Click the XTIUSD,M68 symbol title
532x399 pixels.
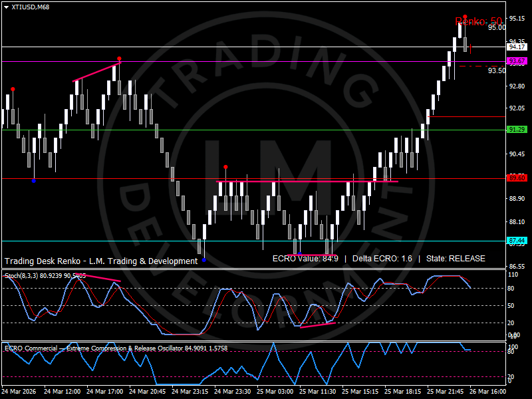pos(30,7)
